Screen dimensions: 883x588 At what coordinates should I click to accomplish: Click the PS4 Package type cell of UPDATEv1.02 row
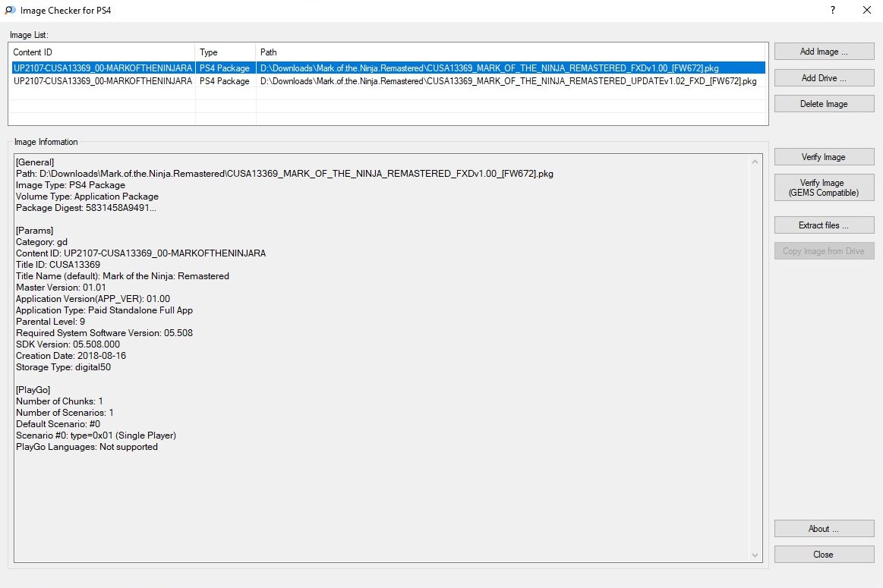click(x=225, y=81)
